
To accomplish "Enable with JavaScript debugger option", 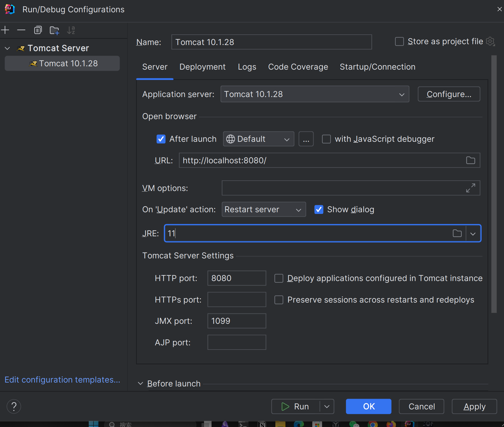I will [326, 139].
